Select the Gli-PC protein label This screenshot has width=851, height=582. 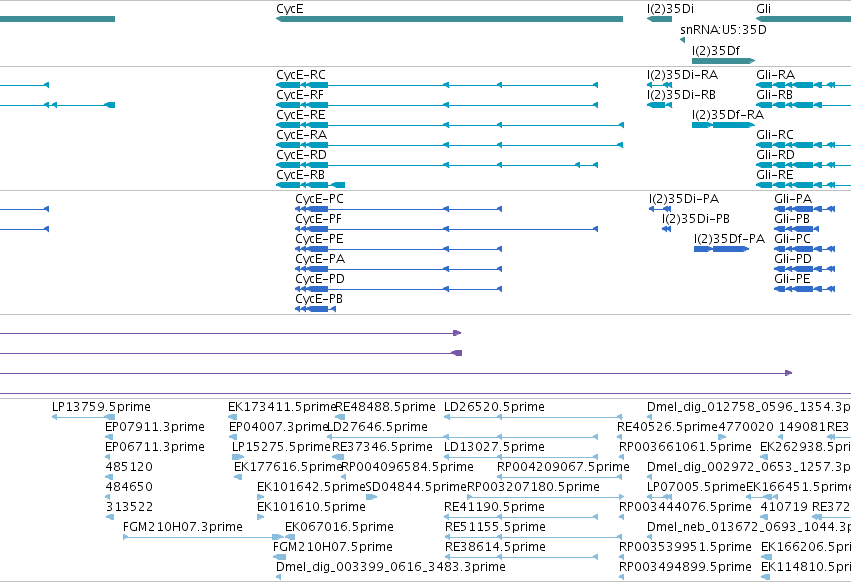pyautogui.click(x=792, y=239)
